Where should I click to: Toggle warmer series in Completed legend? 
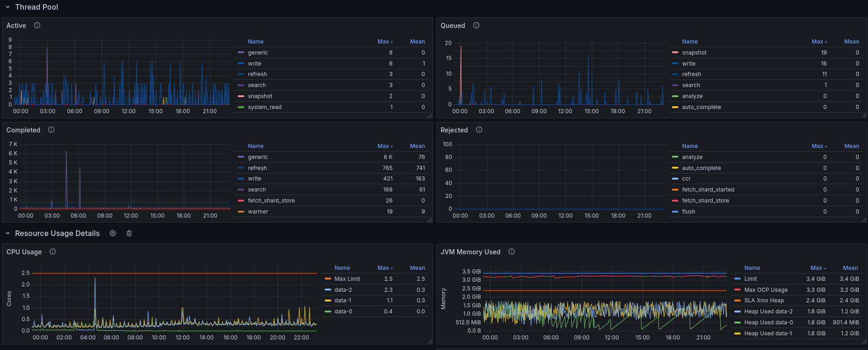point(258,212)
